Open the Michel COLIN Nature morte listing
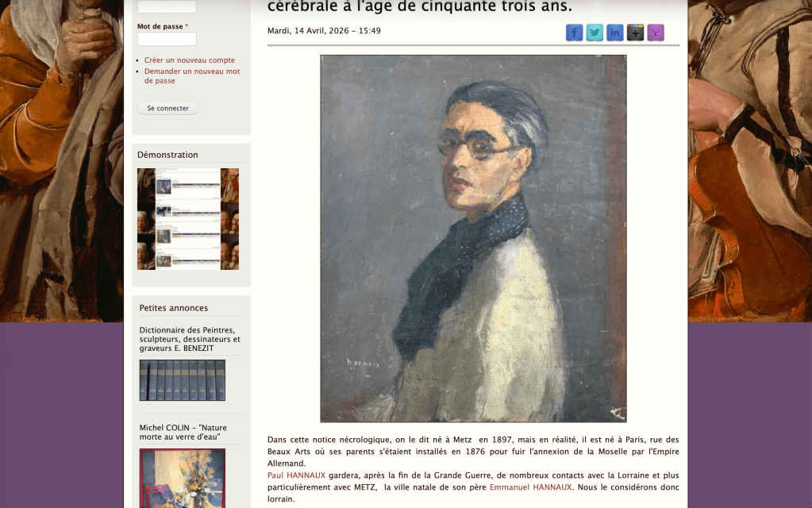This screenshot has height=508, width=812. pos(183,432)
